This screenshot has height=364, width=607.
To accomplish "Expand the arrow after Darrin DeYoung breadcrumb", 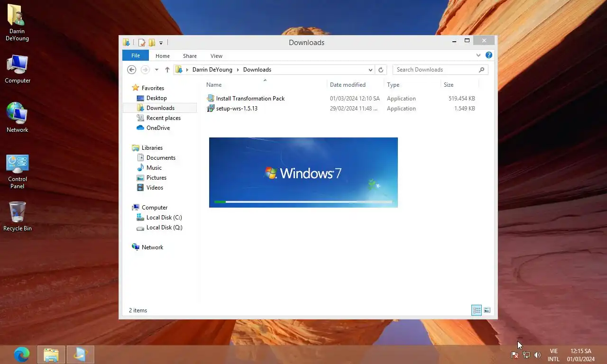I will 238,70.
